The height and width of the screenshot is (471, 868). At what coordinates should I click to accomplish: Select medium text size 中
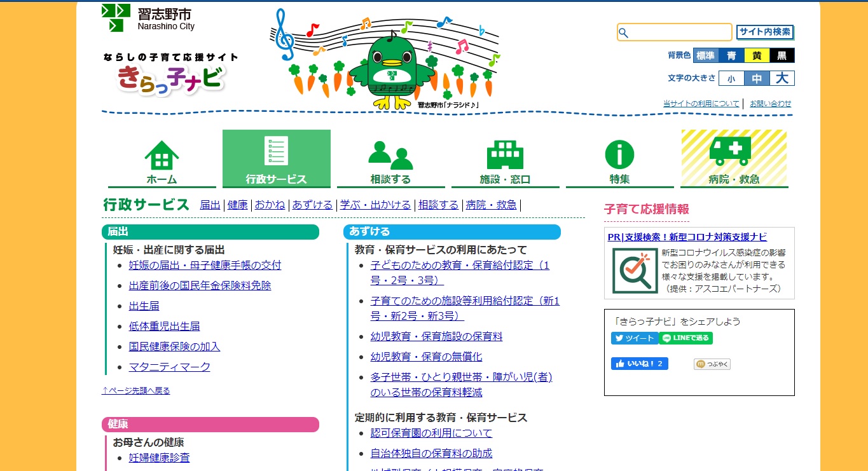coord(757,78)
